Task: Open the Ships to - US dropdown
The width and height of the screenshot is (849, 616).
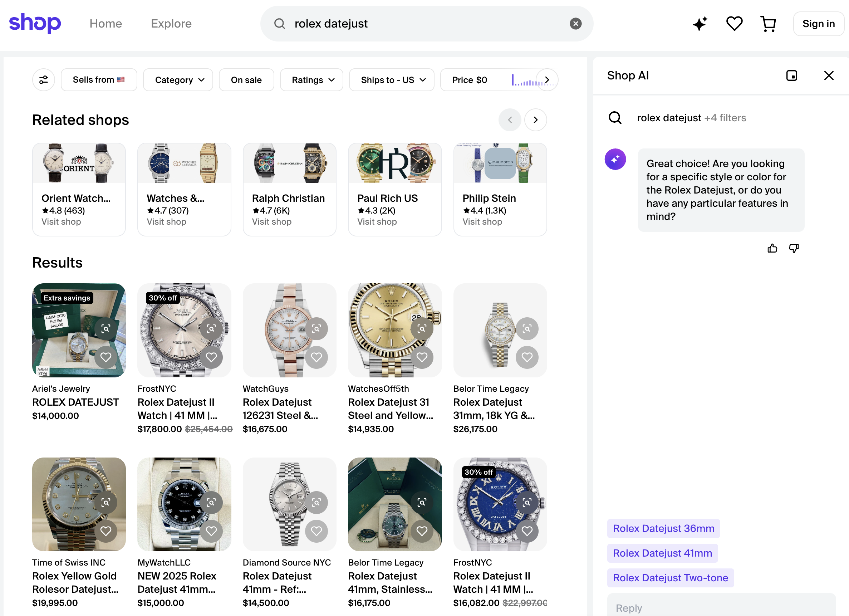Action: point(392,80)
